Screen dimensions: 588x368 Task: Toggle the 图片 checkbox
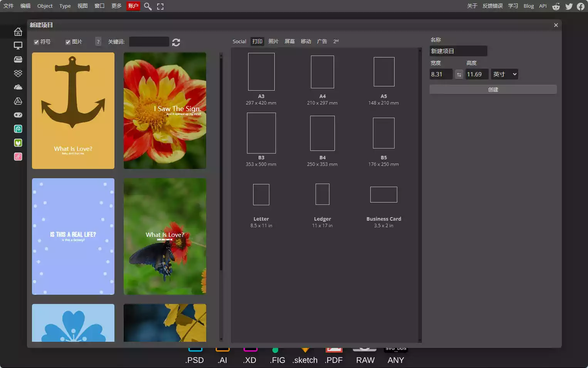pyautogui.click(x=68, y=42)
